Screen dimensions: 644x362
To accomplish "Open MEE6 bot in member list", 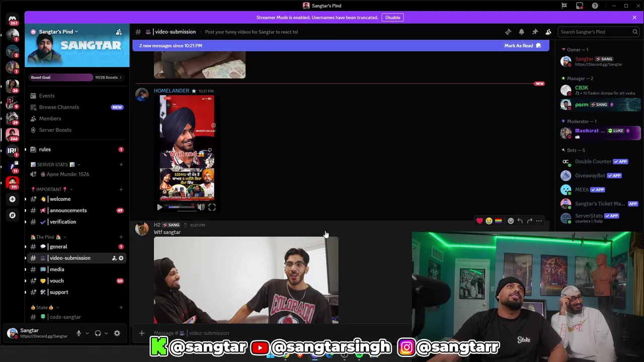I will click(599, 190).
